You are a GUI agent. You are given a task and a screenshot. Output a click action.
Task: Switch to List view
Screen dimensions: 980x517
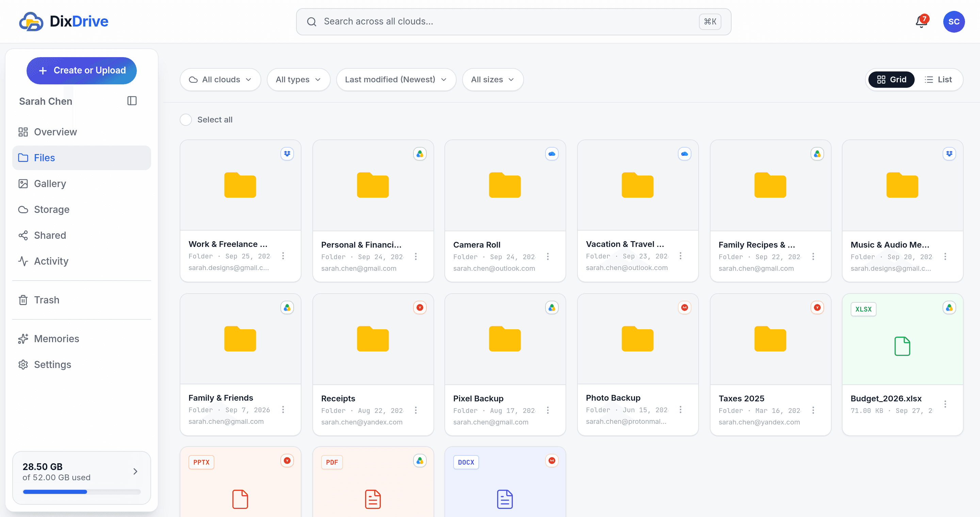coord(938,80)
